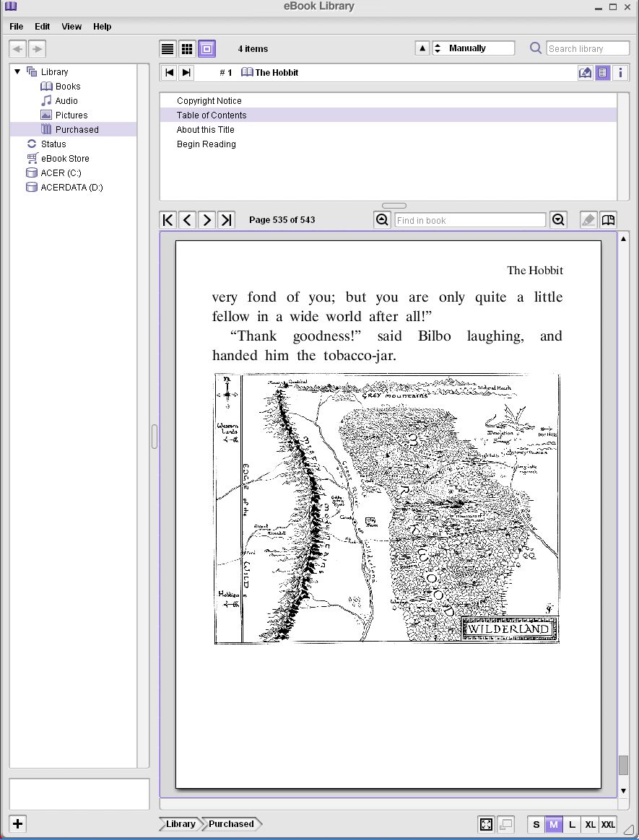Open the Edit menu
The image size is (639, 840).
43,26
